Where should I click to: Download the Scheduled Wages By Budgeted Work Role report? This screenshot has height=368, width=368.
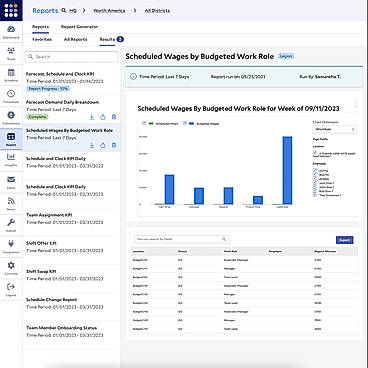pyautogui.click(x=92, y=145)
